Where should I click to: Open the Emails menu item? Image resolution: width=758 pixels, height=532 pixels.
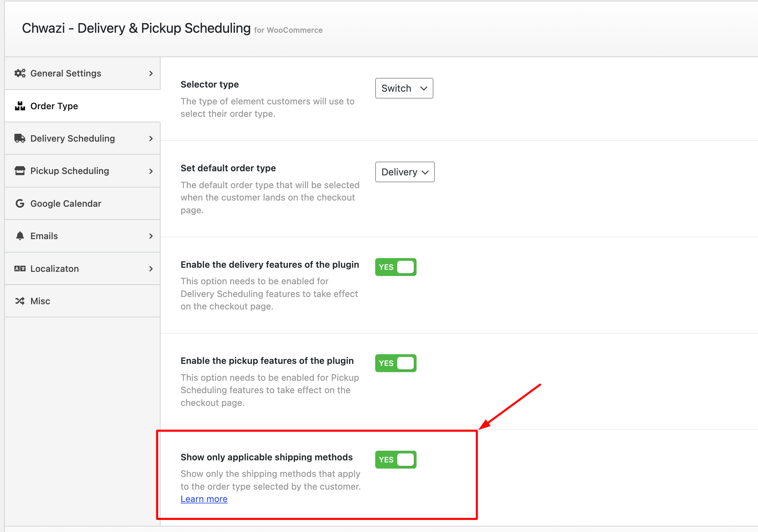coord(82,236)
